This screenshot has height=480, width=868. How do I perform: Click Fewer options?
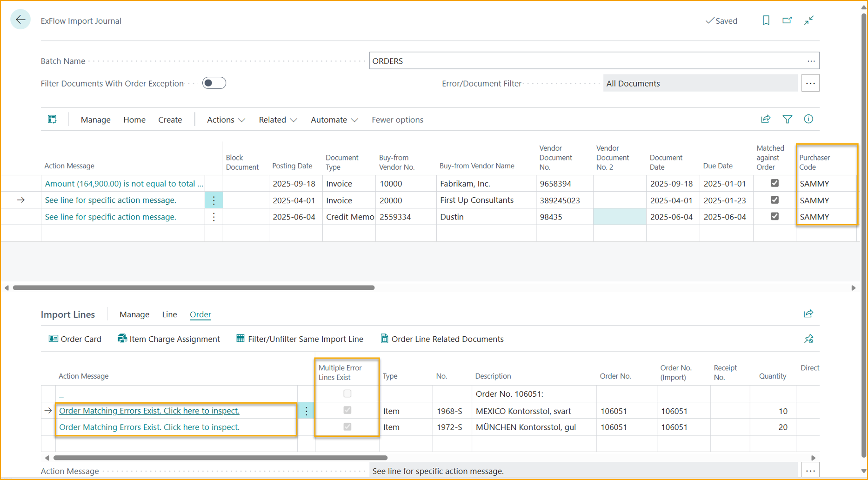coord(397,120)
